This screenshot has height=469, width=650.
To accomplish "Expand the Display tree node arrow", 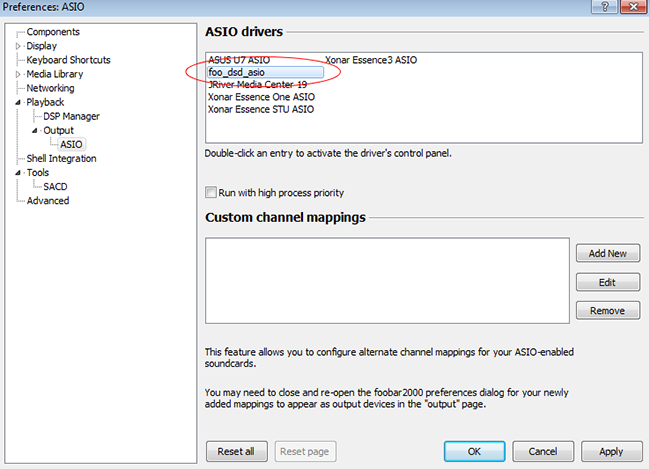I will pos(18,46).
